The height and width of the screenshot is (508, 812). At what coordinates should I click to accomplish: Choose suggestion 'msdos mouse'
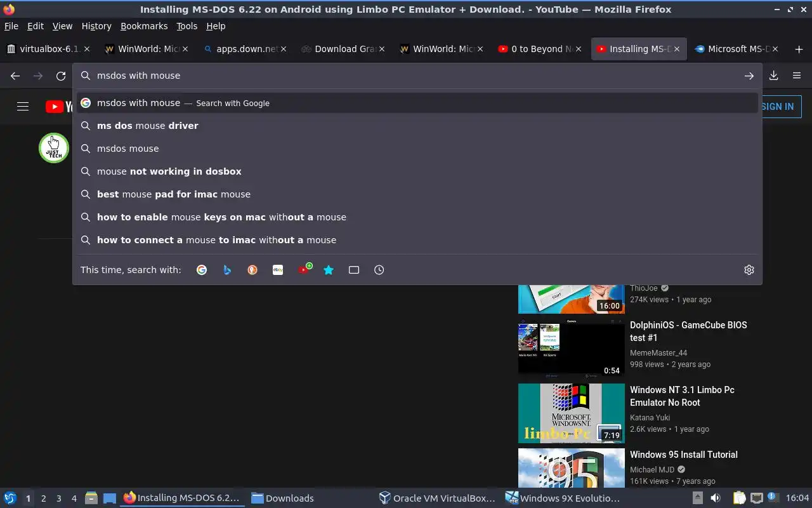pyautogui.click(x=417, y=149)
